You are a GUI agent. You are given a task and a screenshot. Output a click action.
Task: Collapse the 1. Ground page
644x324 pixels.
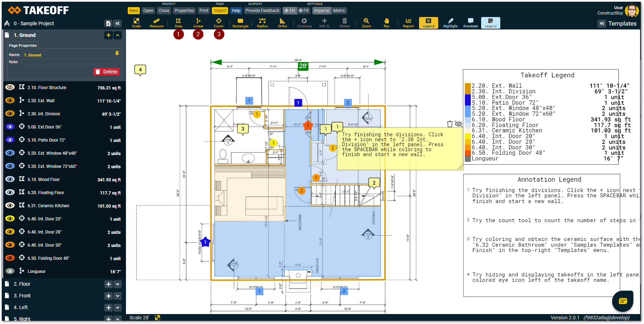[118, 35]
